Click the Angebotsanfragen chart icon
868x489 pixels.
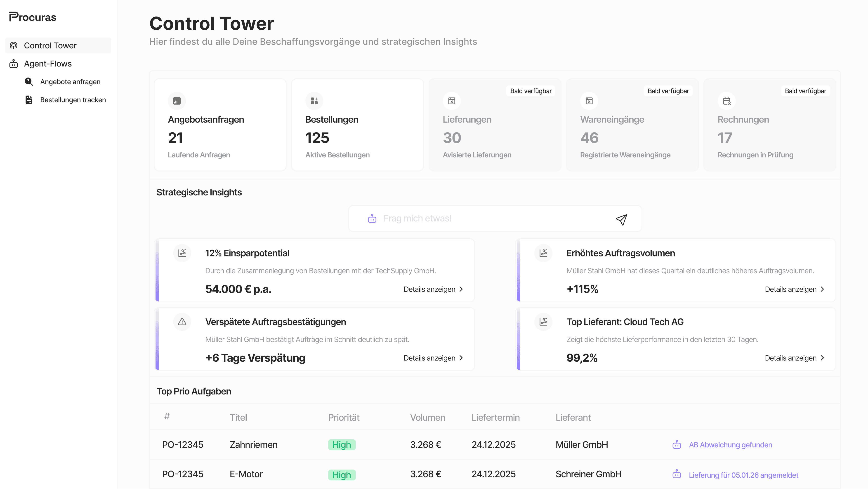coord(177,101)
